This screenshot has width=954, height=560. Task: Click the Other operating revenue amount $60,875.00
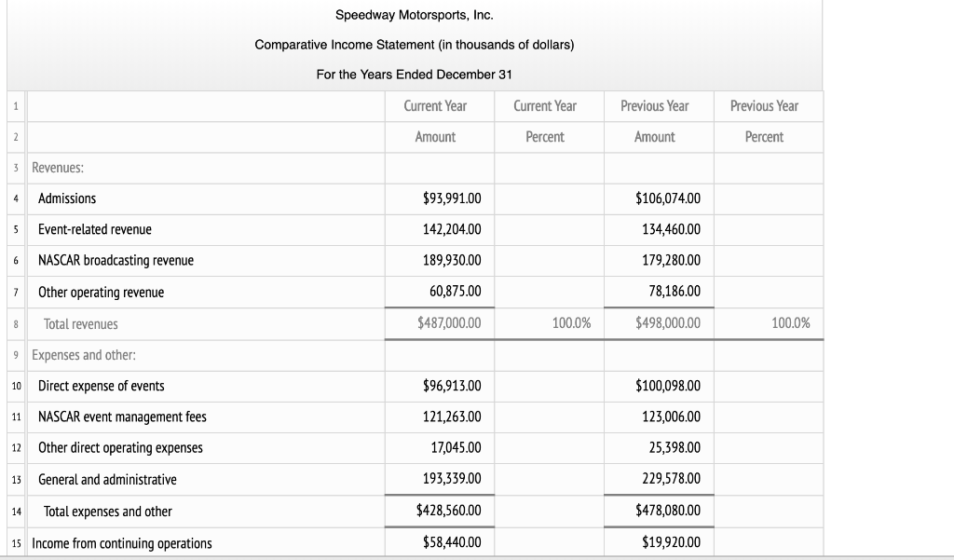coord(439,292)
